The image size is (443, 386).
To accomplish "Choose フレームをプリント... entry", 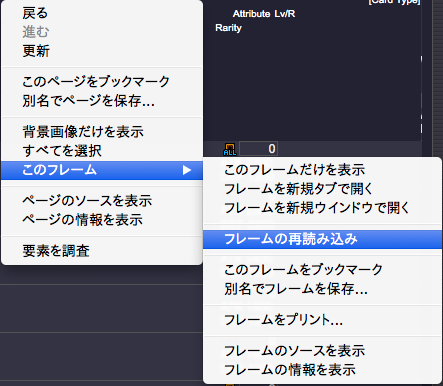I will pyautogui.click(x=322, y=320).
